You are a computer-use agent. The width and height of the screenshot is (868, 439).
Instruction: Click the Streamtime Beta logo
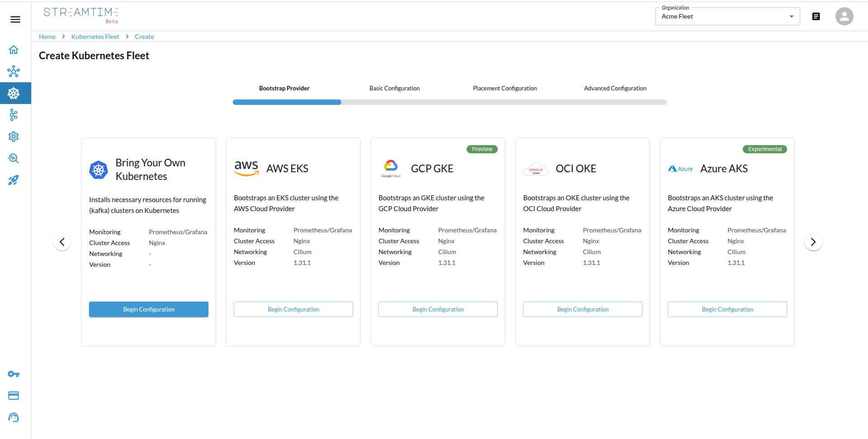(x=81, y=15)
